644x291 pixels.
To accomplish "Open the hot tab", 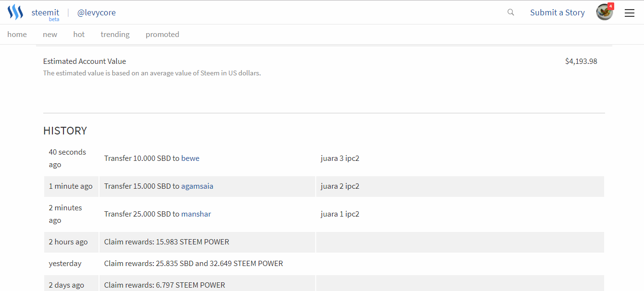I will pyautogui.click(x=79, y=34).
